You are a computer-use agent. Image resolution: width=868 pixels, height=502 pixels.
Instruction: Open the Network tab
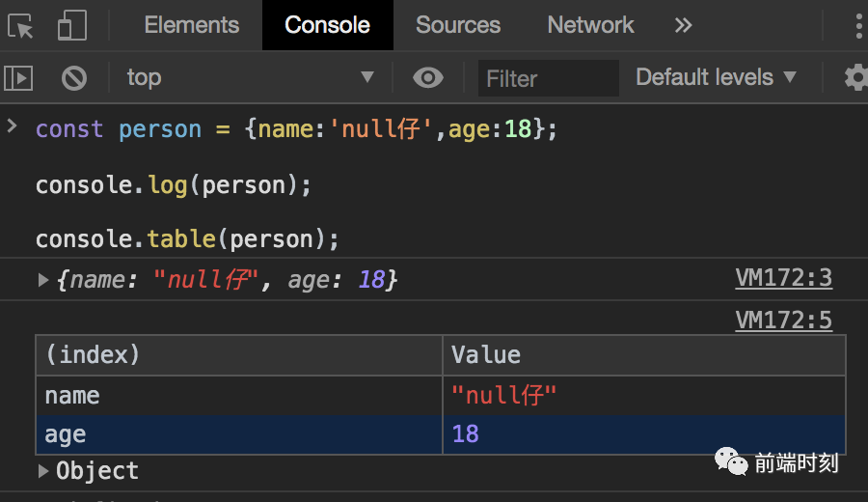point(590,25)
